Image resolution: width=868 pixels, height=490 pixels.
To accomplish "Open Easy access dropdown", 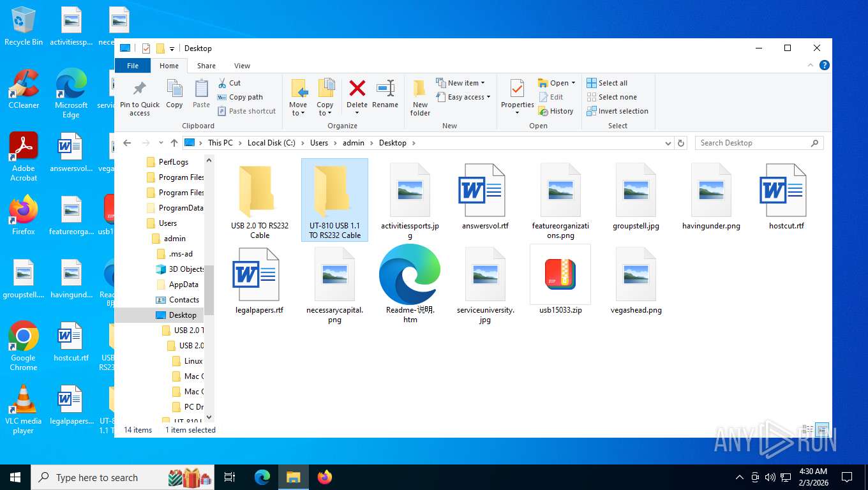I will click(x=463, y=97).
